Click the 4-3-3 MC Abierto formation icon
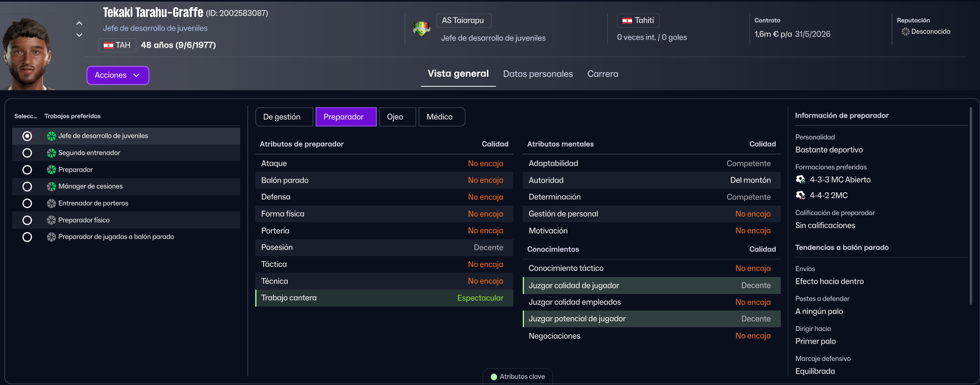 [800, 180]
